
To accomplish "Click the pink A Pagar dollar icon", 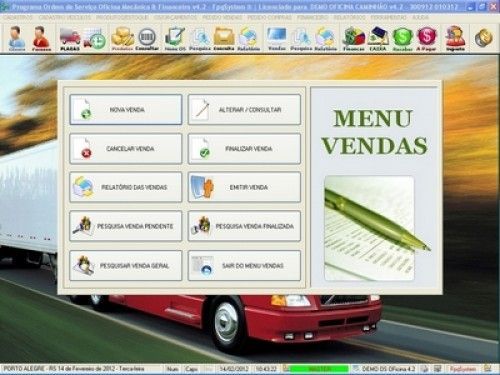I will [426, 39].
